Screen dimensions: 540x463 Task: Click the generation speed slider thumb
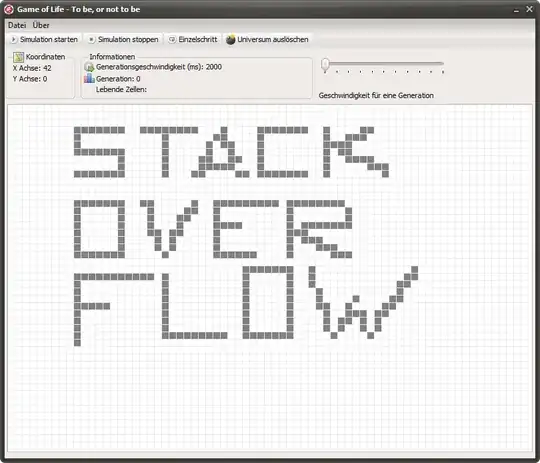tap(325, 65)
